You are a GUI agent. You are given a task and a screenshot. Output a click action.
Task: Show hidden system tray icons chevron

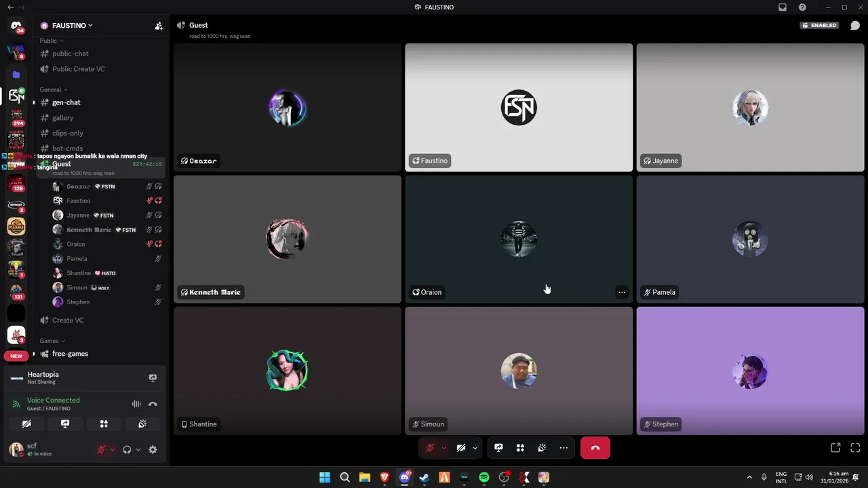(x=749, y=477)
